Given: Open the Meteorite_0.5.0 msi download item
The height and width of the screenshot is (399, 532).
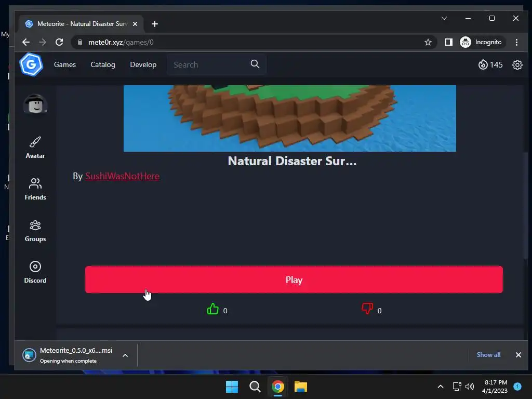Looking at the screenshot, I should [68, 355].
